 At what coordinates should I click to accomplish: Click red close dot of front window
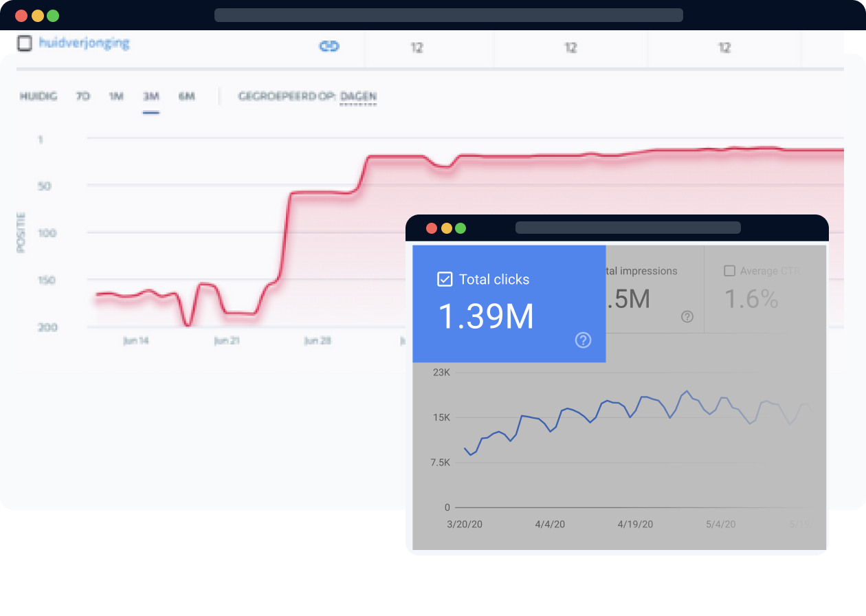pos(432,228)
